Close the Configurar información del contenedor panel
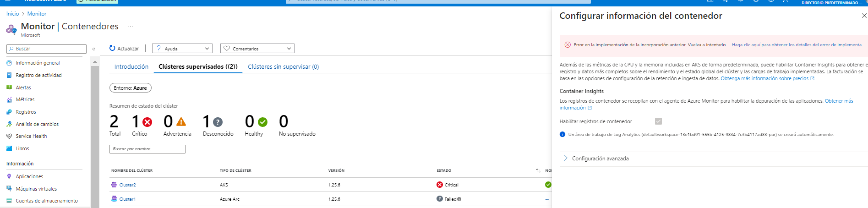Viewport: 868px width, 208px height. [864, 16]
